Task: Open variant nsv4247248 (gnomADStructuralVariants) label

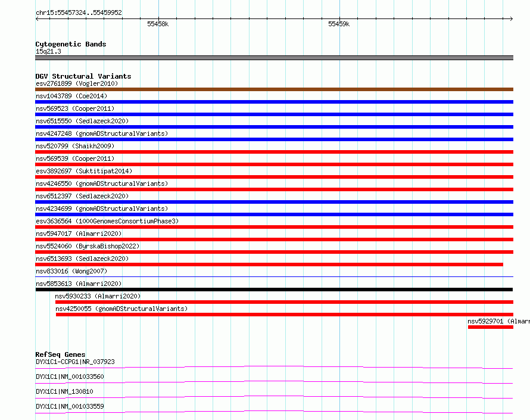Action: tap(102, 133)
